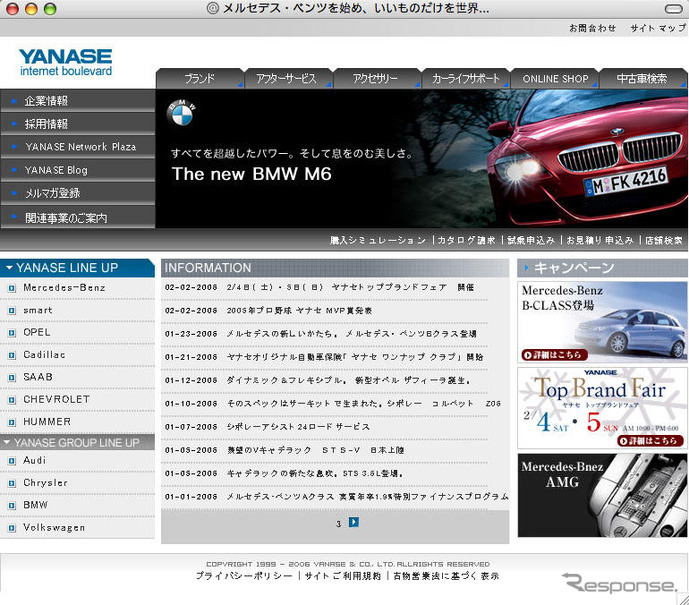Open HUMMER in the lineup list

pos(47,422)
